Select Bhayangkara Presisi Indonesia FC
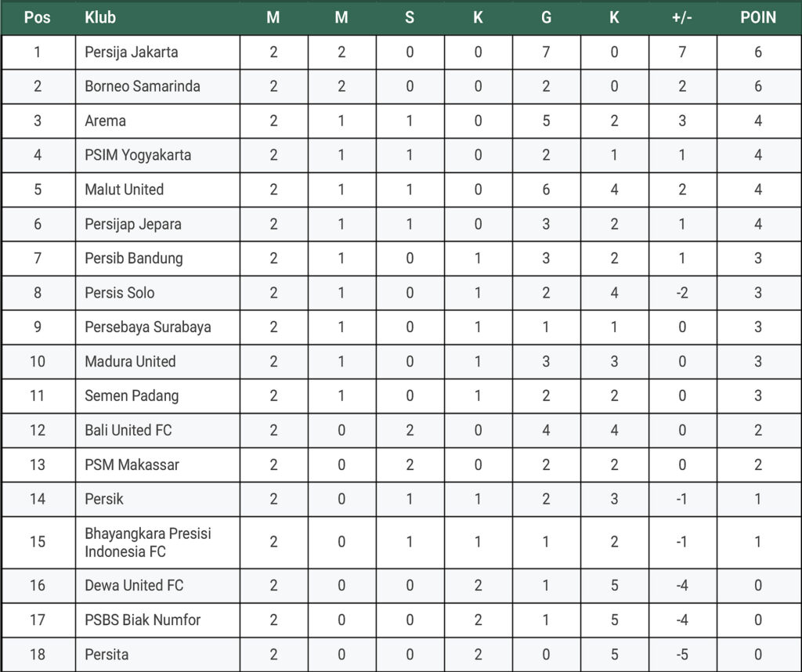 click(148, 542)
